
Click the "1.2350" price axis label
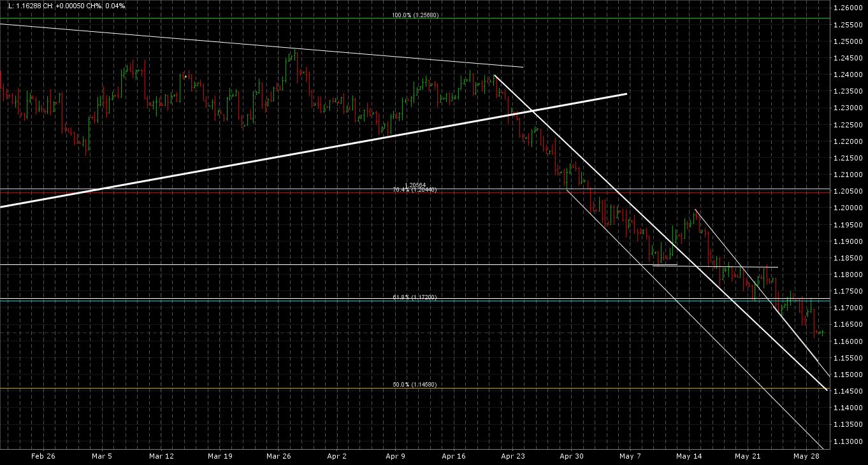(847, 92)
